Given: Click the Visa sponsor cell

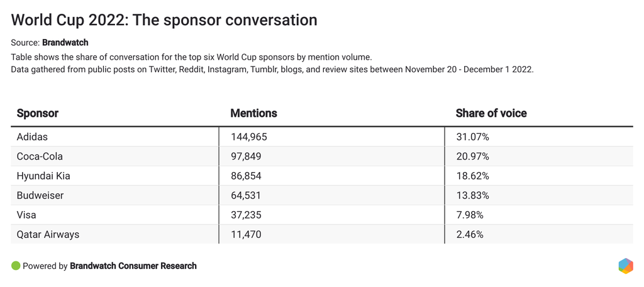Looking at the screenshot, I should [26, 215].
